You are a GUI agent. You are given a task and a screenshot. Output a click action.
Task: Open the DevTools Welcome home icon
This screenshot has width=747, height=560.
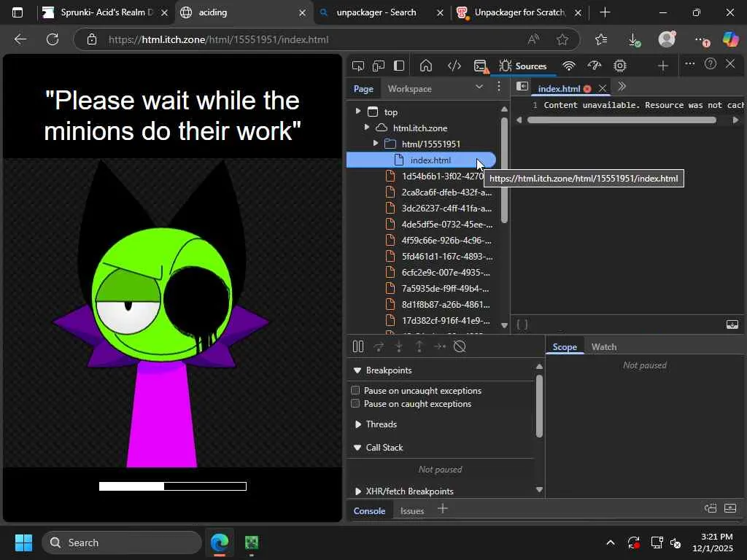tap(426, 66)
